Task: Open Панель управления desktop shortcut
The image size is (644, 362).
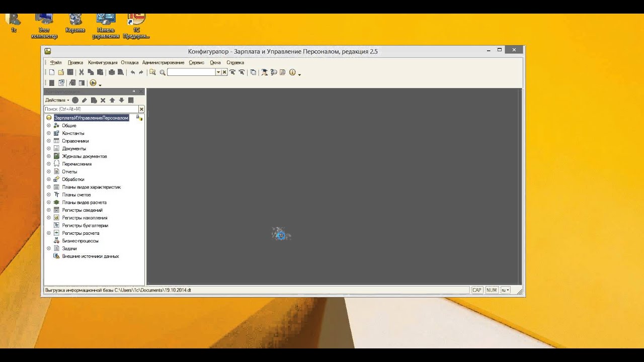Action: [x=106, y=25]
